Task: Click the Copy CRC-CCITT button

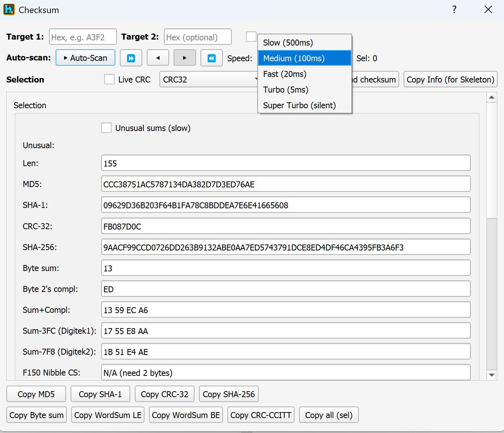Action: point(261,415)
